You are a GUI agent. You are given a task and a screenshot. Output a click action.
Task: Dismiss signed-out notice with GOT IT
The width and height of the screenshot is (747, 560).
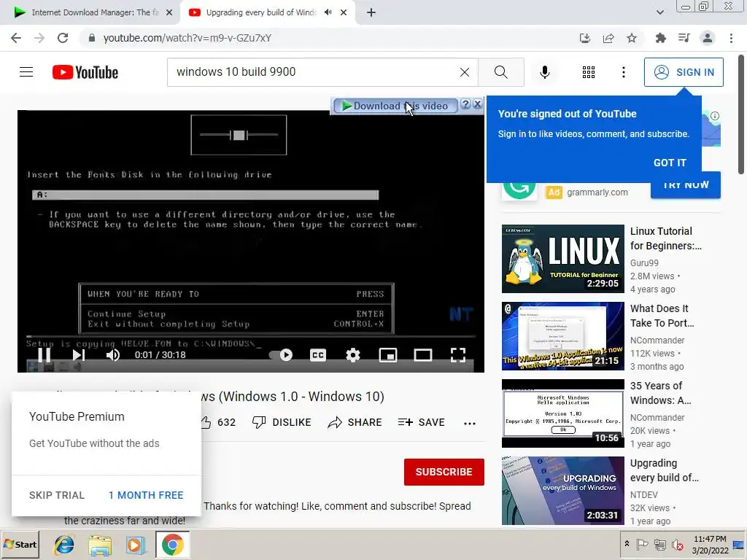point(670,163)
